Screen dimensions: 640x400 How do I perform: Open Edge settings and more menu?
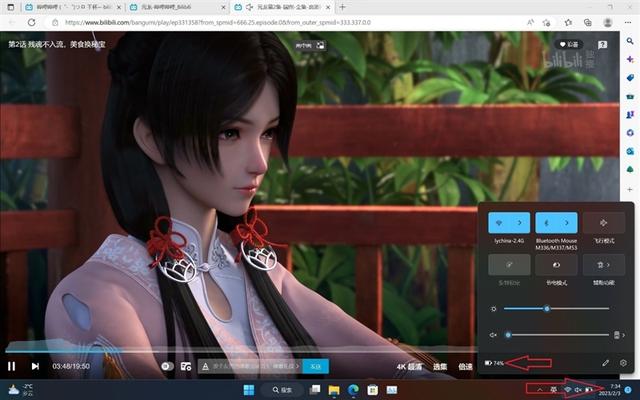[x=628, y=22]
